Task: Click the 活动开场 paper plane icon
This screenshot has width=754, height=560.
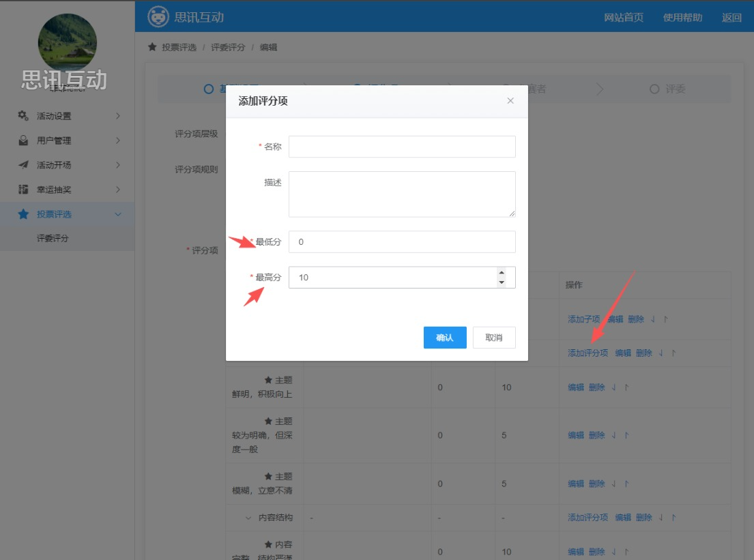Action: tap(23, 165)
